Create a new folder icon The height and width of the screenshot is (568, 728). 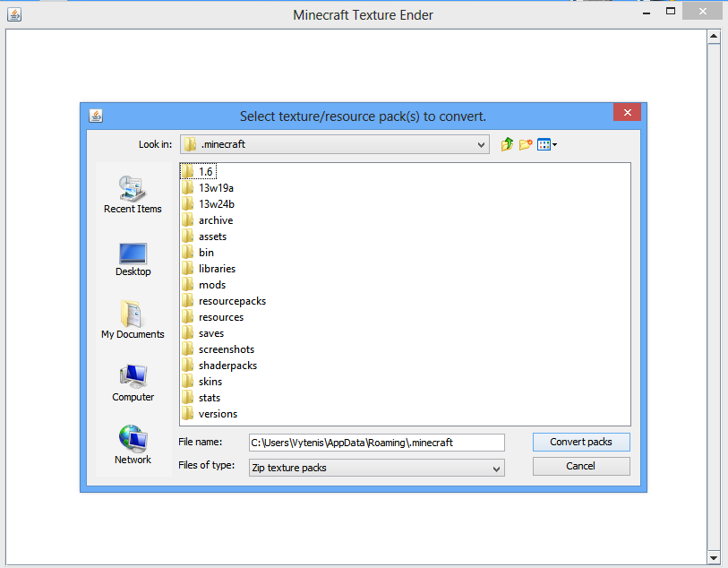coord(525,144)
